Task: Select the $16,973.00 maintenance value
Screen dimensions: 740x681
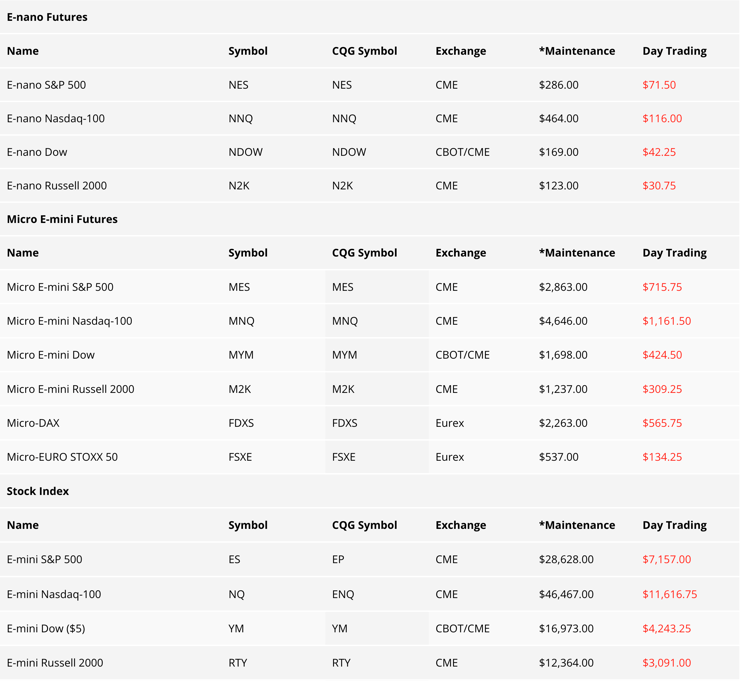Action: click(566, 629)
